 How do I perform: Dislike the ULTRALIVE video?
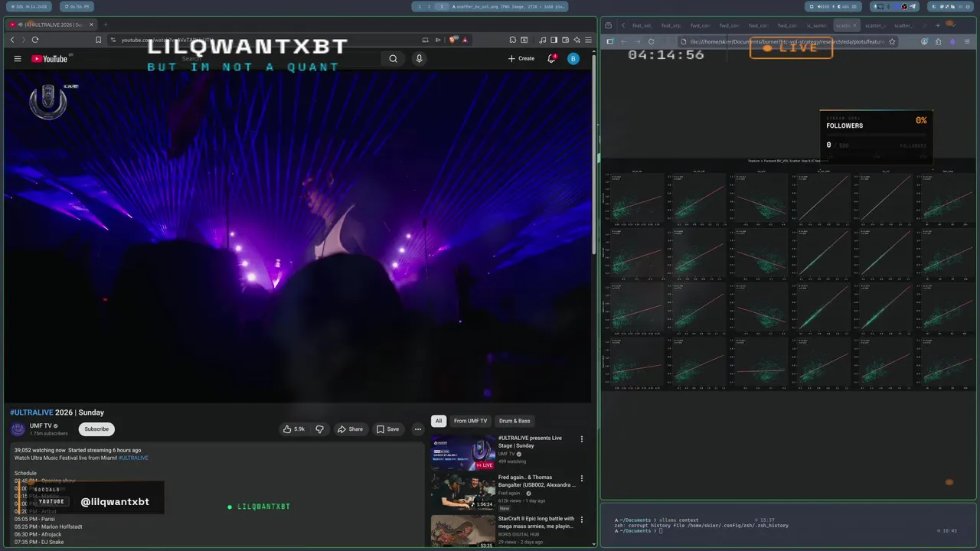319,429
